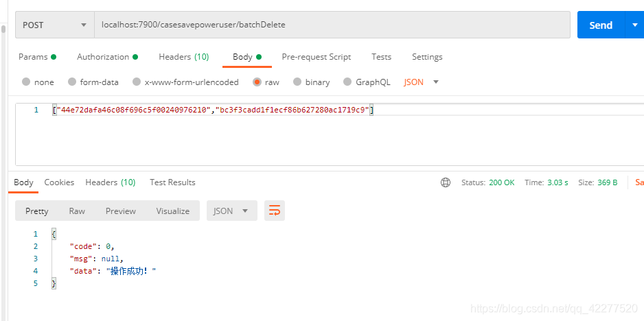Open the Authorization tab
Viewport: 644px width, 321px height.
(108, 57)
